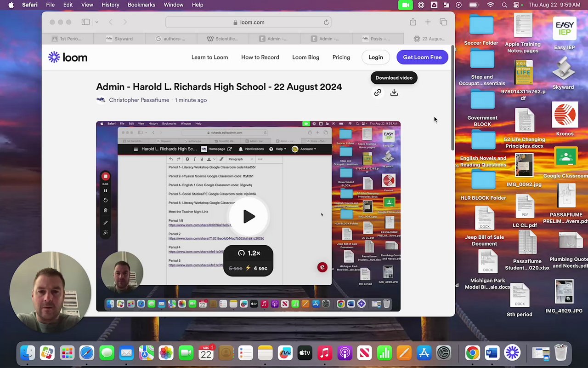Go back in Safari
Screen dimensions: 588x368
coord(111,22)
